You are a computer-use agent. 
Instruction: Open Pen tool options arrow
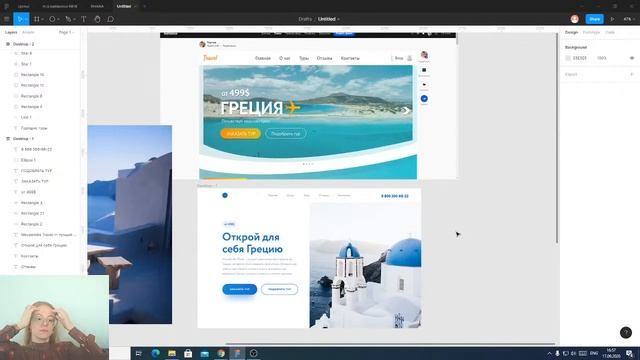click(74, 19)
